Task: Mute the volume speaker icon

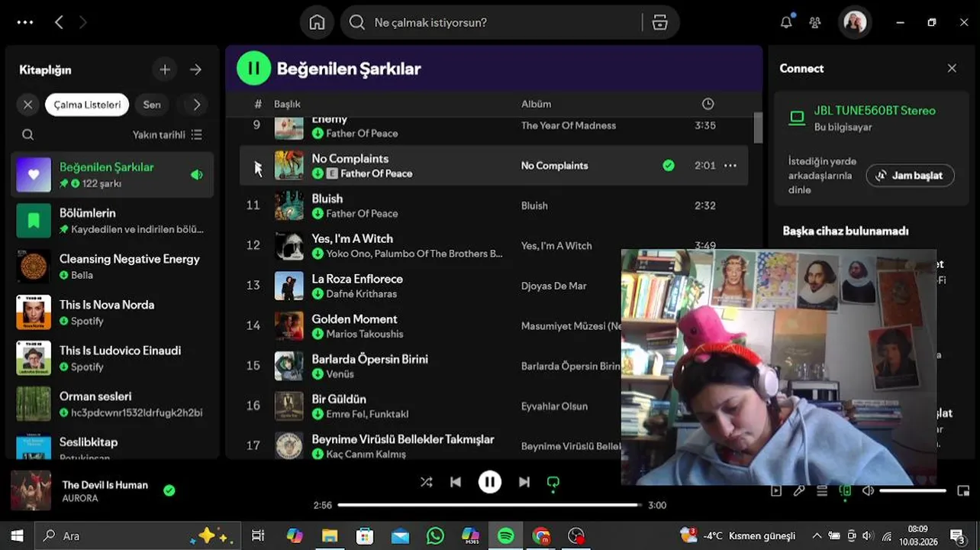Action: click(868, 491)
